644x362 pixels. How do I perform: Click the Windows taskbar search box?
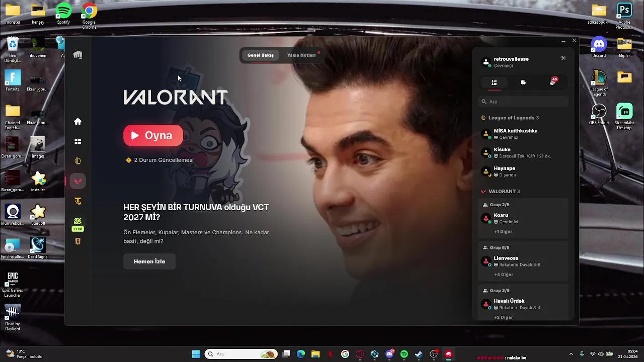241,354
